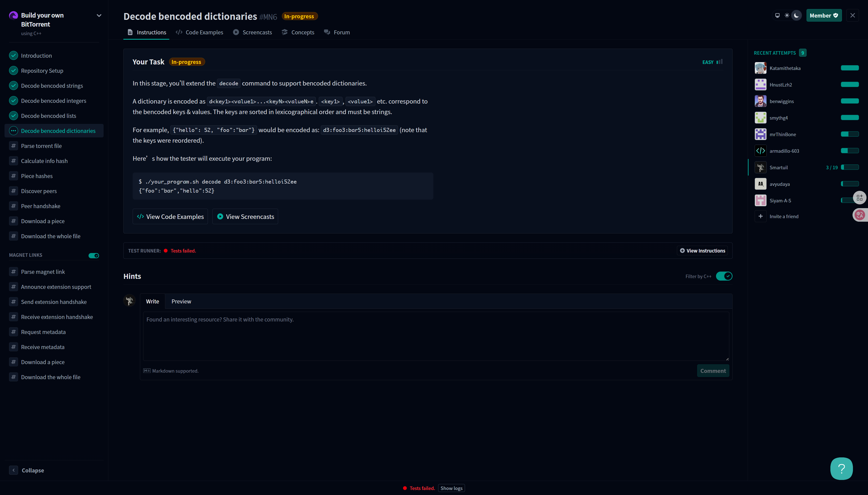868x495 pixels.
Task: Expand View Instructions in test runner
Action: tap(702, 251)
